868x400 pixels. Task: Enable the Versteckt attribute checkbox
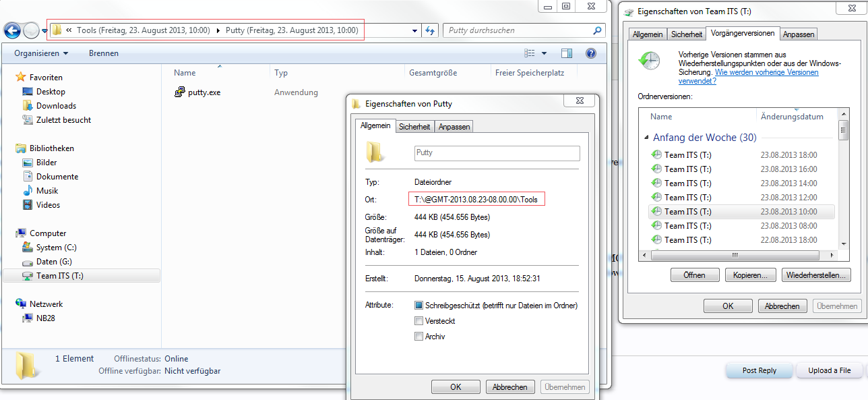[x=419, y=321]
